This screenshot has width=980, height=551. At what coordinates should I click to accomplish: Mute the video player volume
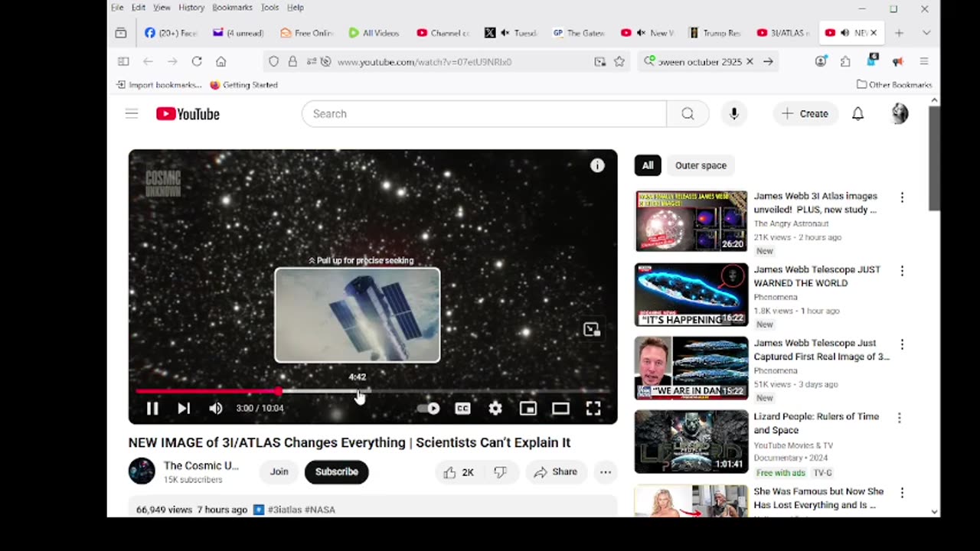pos(216,409)
